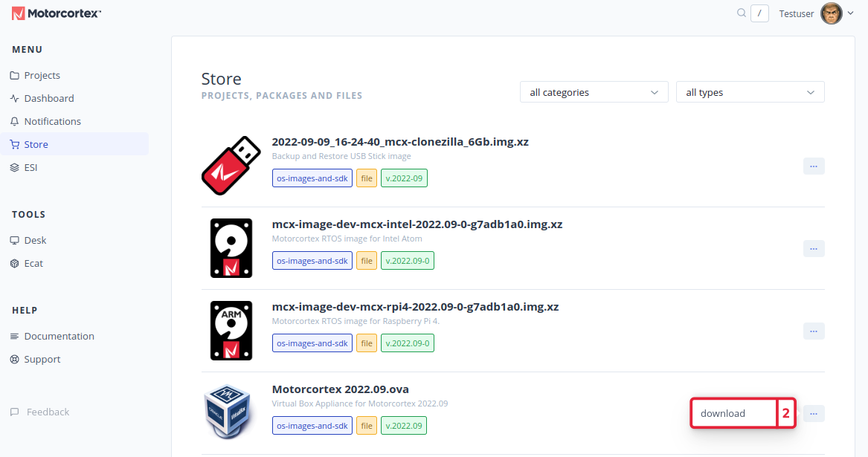Screen dimensions: 868x457
Task: Open the Motorcortex 2022.09.ova title
Action: (341, 389)
